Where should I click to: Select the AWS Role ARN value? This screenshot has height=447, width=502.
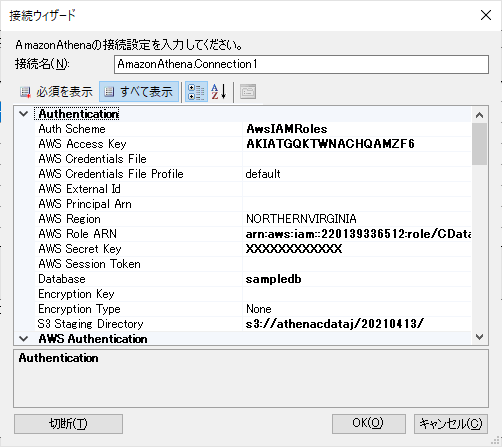357,234
